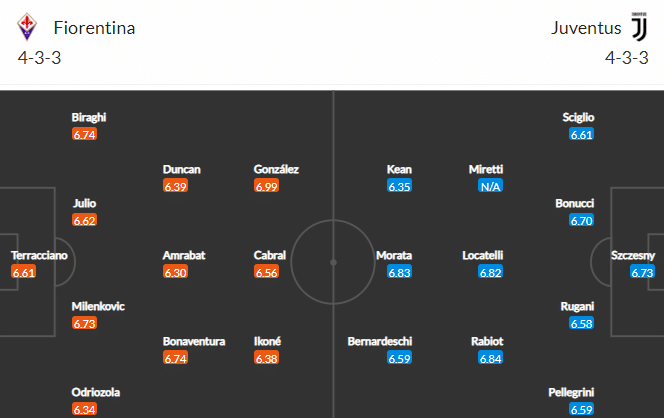Click Odriozola's 6.34 rating badge

pyautogui.click(x=84, y=409)
